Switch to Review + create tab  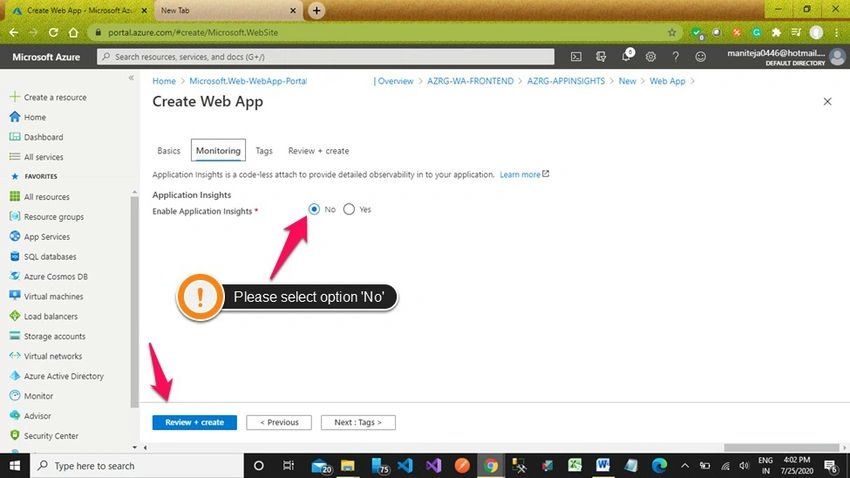[x=318, y=151]
